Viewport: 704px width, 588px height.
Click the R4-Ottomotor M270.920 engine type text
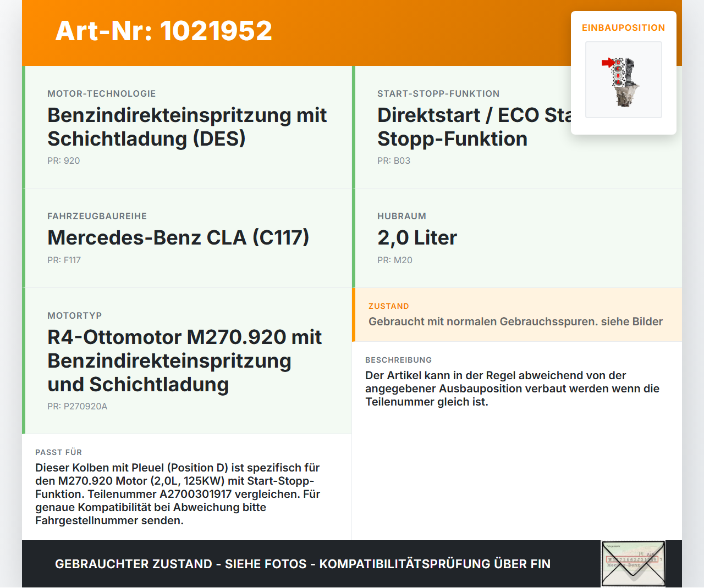(x=185, y=360)
